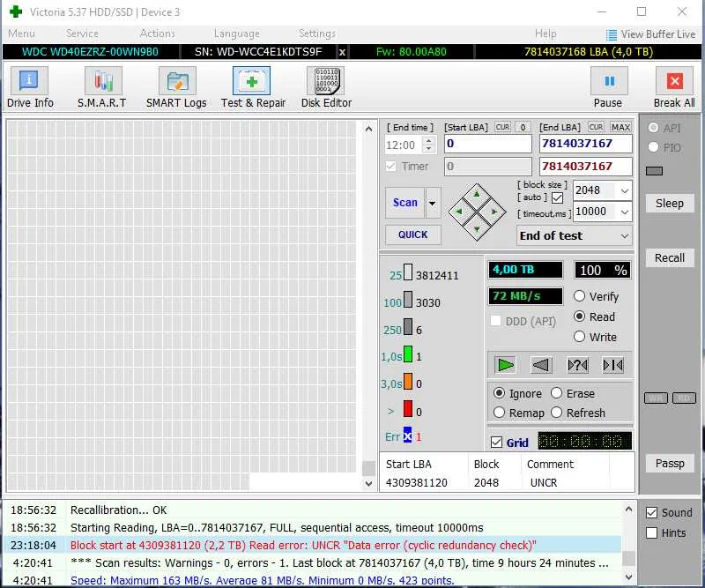
Task: Open the Disk Editor
Action: point(326,88)
